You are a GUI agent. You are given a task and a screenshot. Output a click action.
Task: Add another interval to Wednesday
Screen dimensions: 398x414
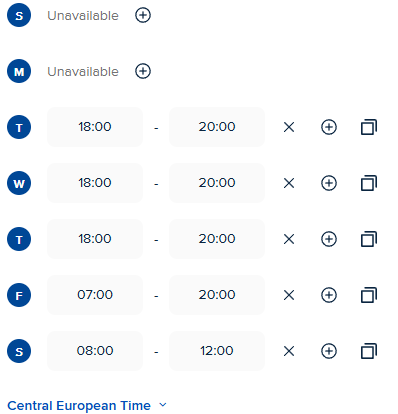pos(329,183)
